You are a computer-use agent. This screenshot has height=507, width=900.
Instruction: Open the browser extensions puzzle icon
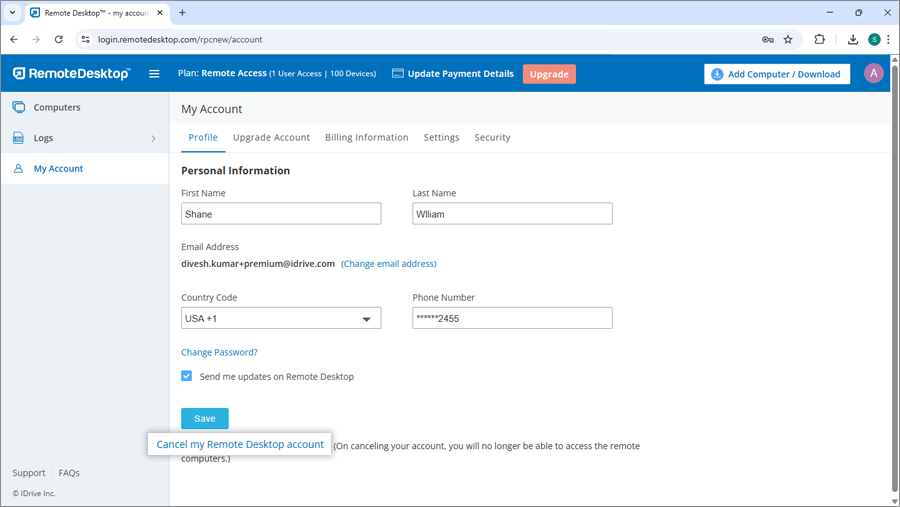(820, 40)
